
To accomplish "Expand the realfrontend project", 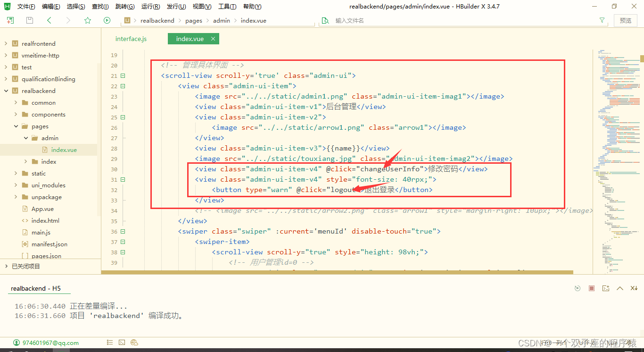I will point(6,43).
